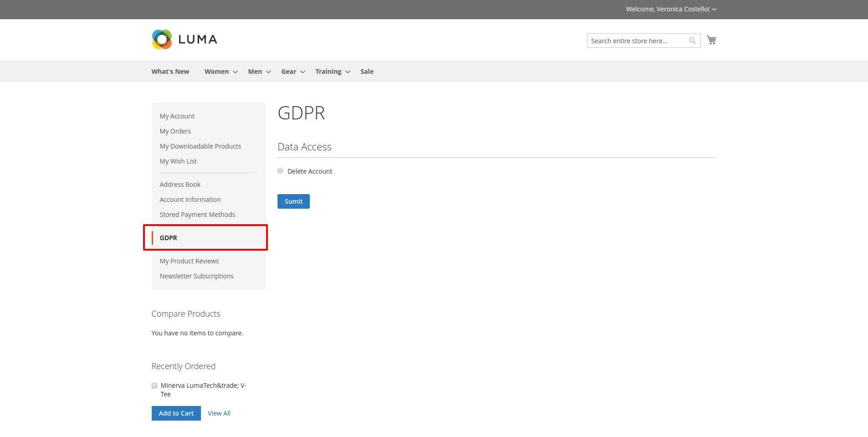Open My Product Reviews link

(x=189, y=261)
